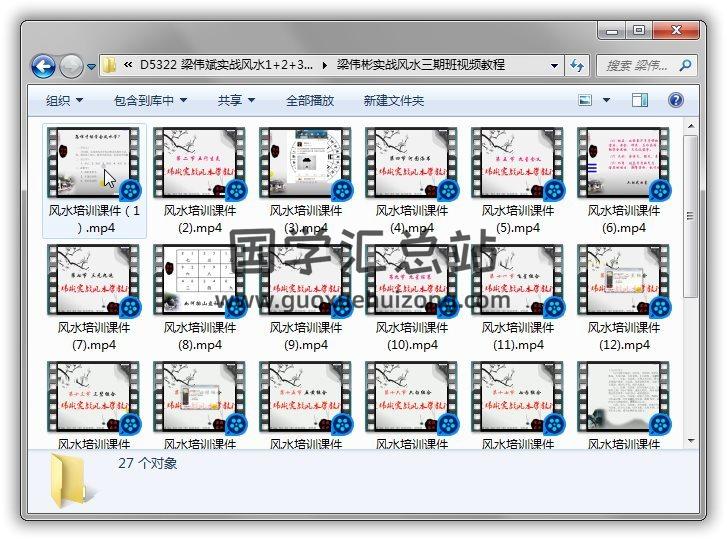Click the search magnifier icon
727x541 pixels.
685,66
